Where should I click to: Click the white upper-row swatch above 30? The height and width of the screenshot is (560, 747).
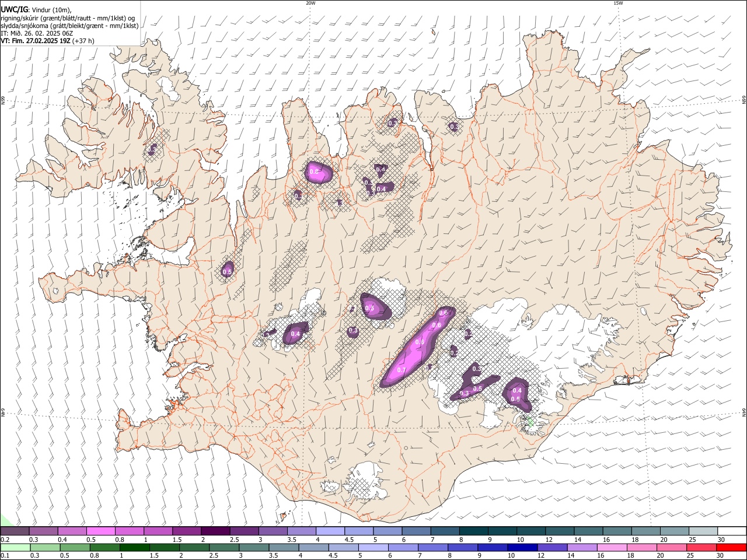click(732, 531)
